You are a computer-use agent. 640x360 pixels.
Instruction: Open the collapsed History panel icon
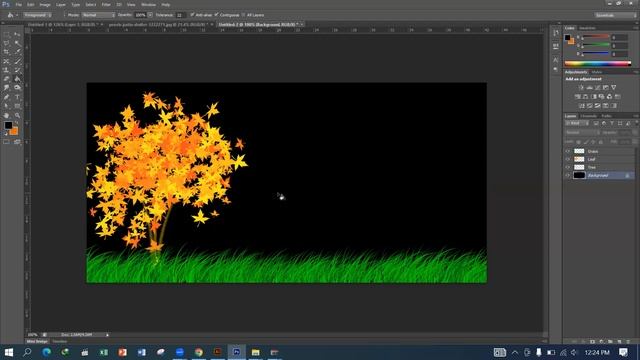(x=556, y=33)
